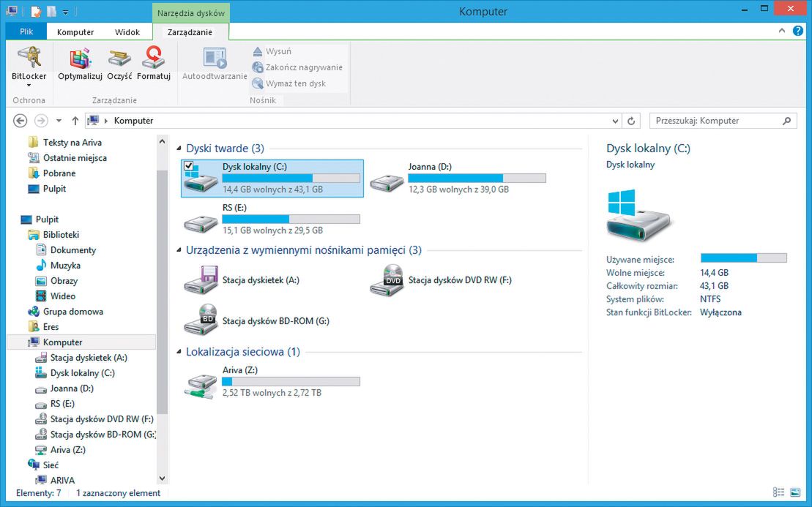Open the Plik menu tab
The image size is (812, 507).
coord(26,31)
